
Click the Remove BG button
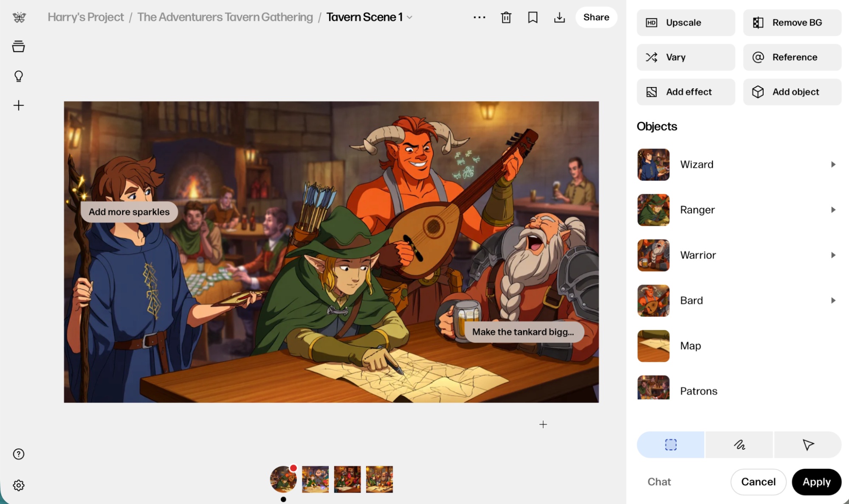tap(792, 23)
